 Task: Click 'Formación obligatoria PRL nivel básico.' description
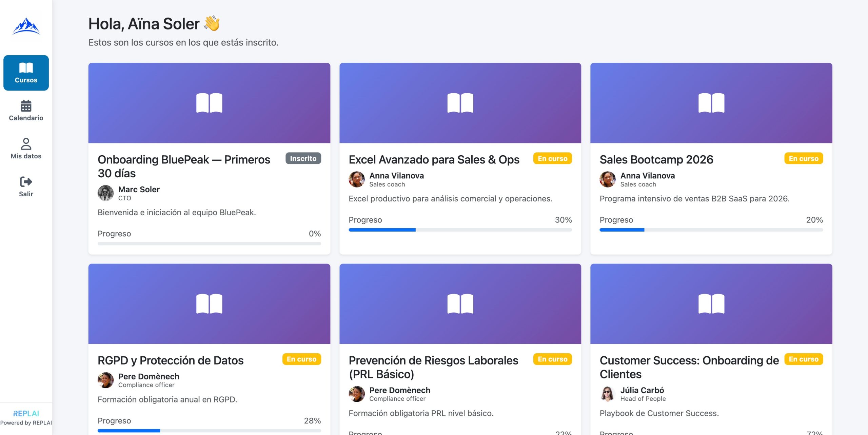click(421, 413)
